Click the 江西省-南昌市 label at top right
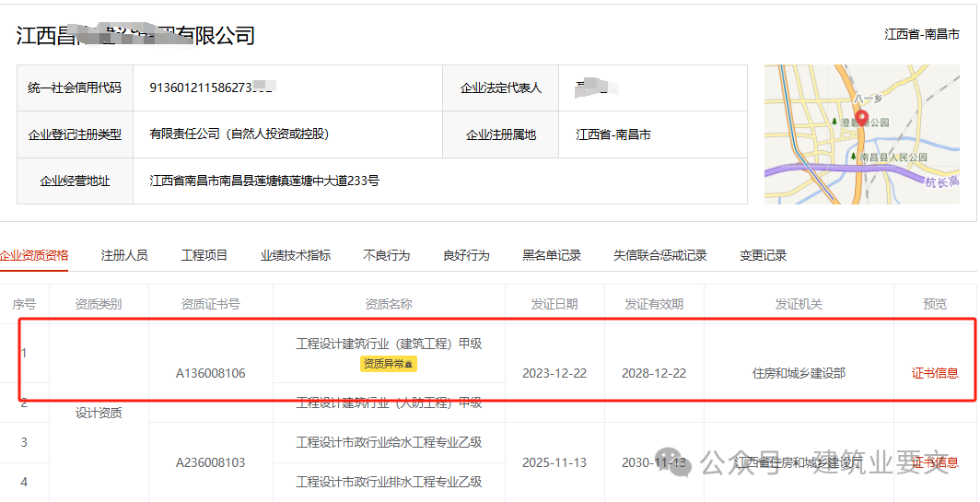Image resolution: width=980 pixels, height=502 pixels. tap(922, 34)
